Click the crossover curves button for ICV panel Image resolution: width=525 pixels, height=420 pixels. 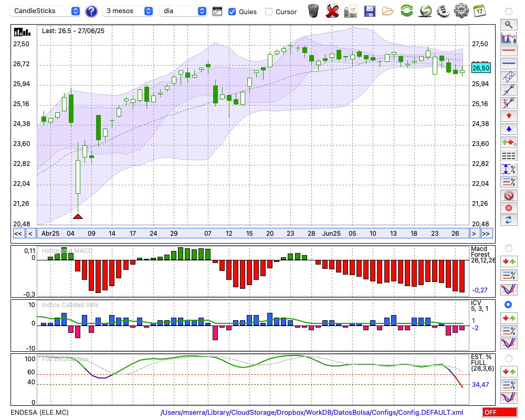(x=509, y=343)
